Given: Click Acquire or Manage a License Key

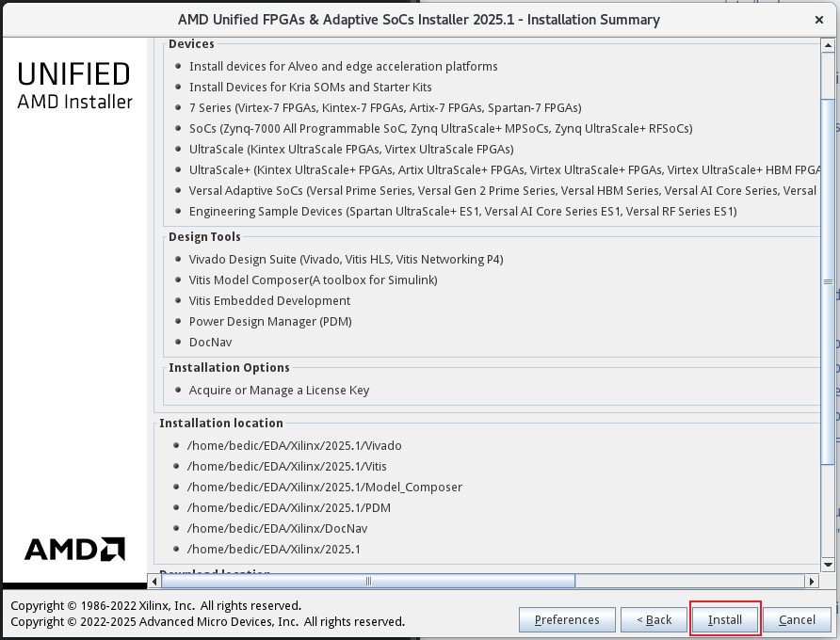Looking at the screenshot, I should click(x=279, y=390).
